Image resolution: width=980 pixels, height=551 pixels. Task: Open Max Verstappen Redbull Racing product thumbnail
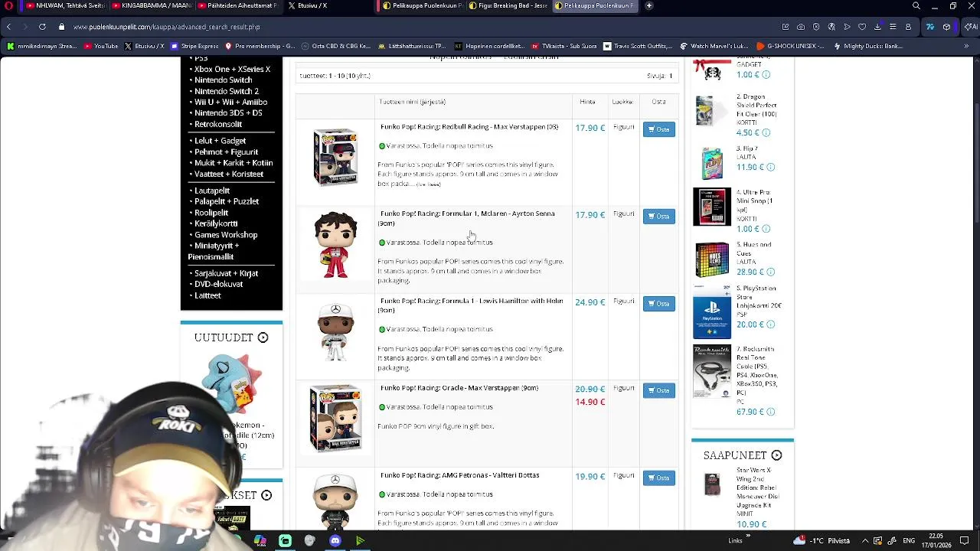(335, 158)
